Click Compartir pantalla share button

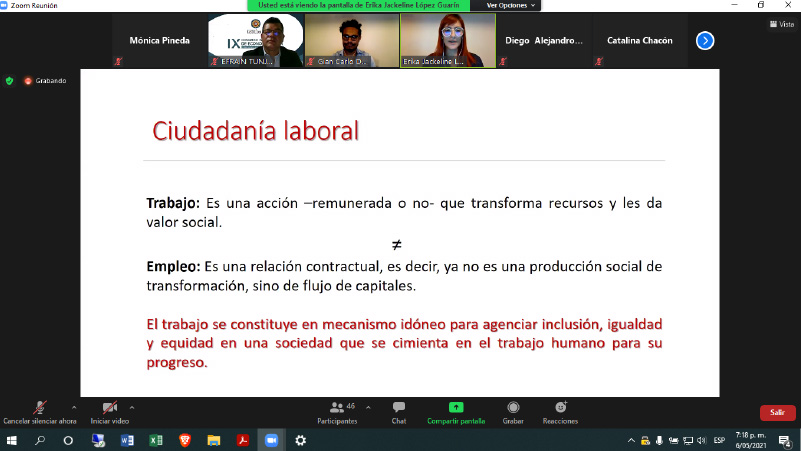(456, 413)
